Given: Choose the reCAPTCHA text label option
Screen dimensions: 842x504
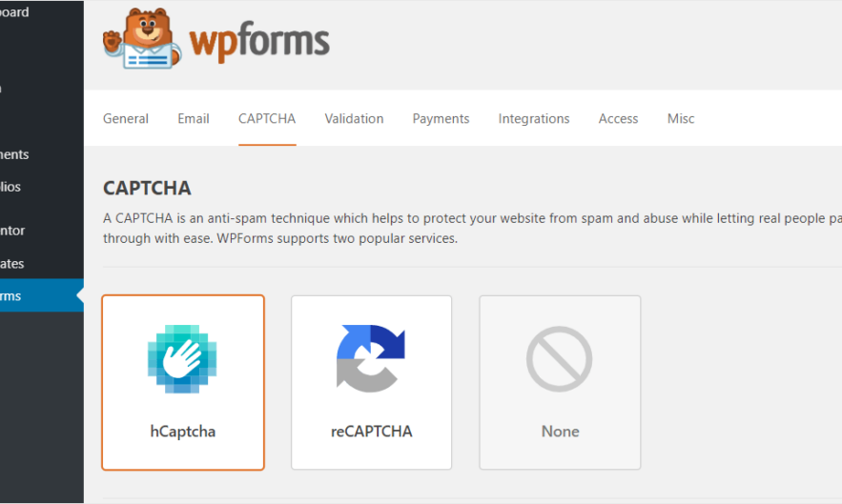Looking at the screenshot, I should click(371, 432).
